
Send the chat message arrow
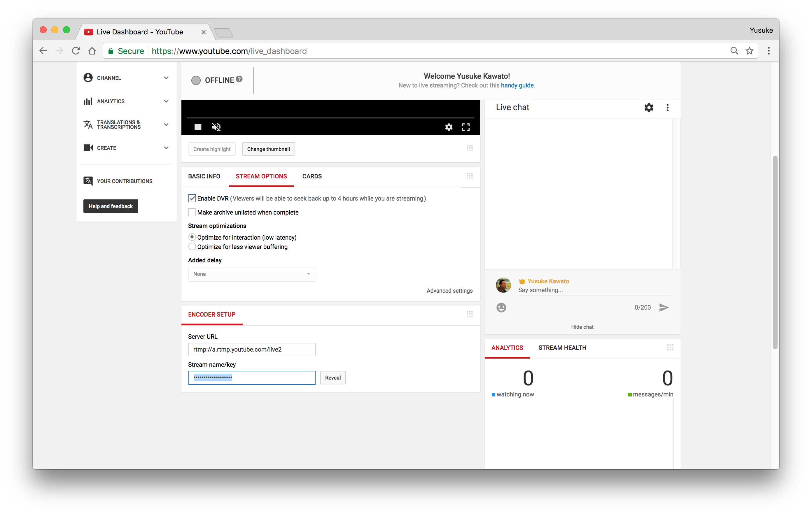tap(664, 307)
